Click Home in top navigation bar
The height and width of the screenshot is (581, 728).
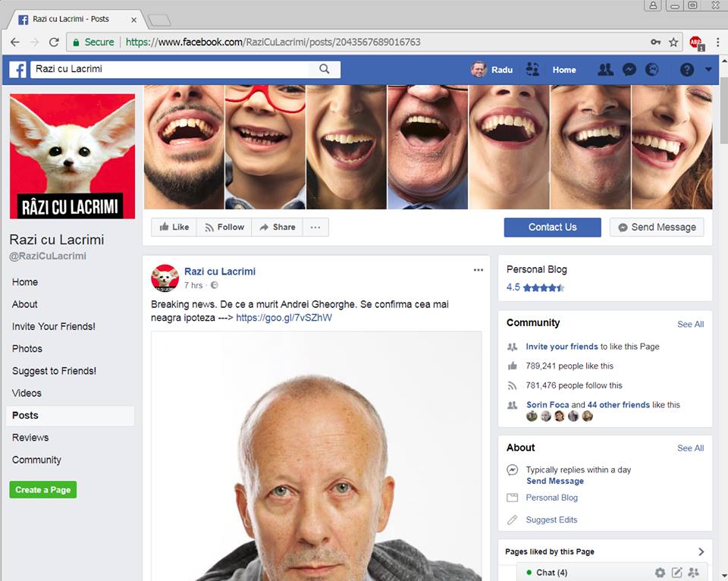(x=564, y=70)
